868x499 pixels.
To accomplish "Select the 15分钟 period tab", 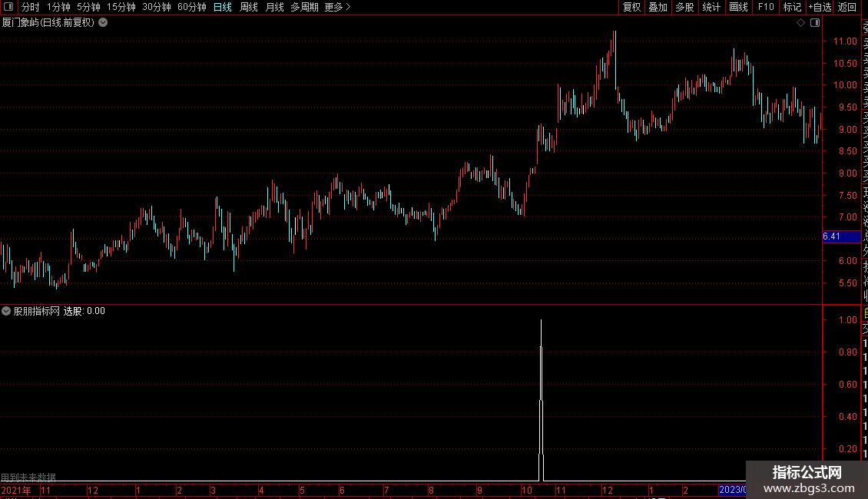I will click(x=121, y=7).
